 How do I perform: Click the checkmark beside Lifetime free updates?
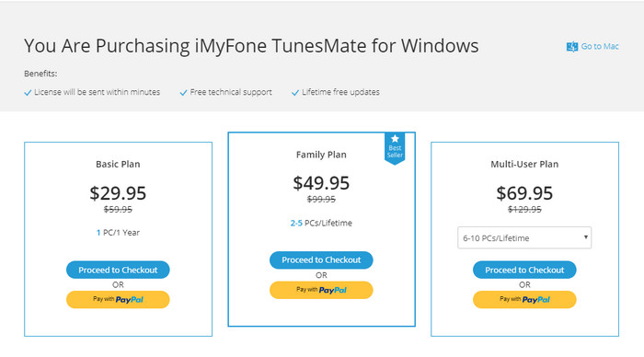tap(295, 93)
